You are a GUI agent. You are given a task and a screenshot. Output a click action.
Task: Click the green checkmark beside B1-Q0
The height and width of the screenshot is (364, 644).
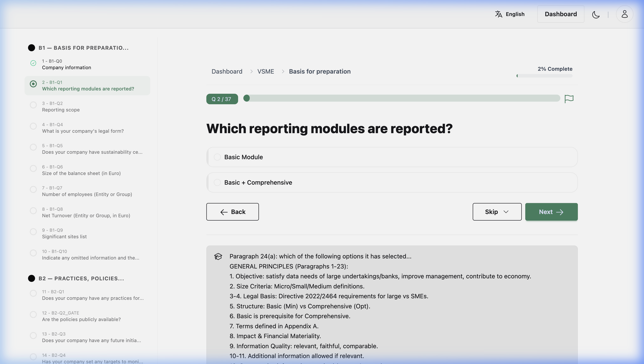pyautogui.click(x=33, y=63)
